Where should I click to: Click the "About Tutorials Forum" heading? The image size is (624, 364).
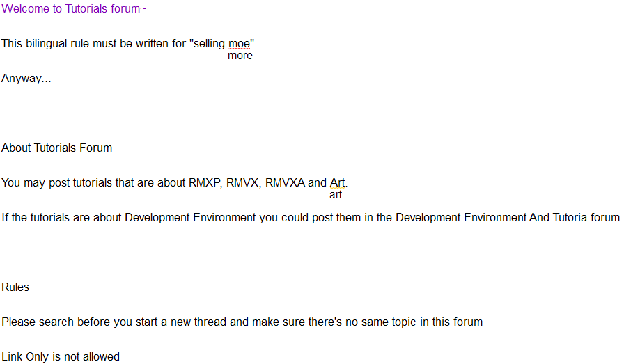click(56, 148)
